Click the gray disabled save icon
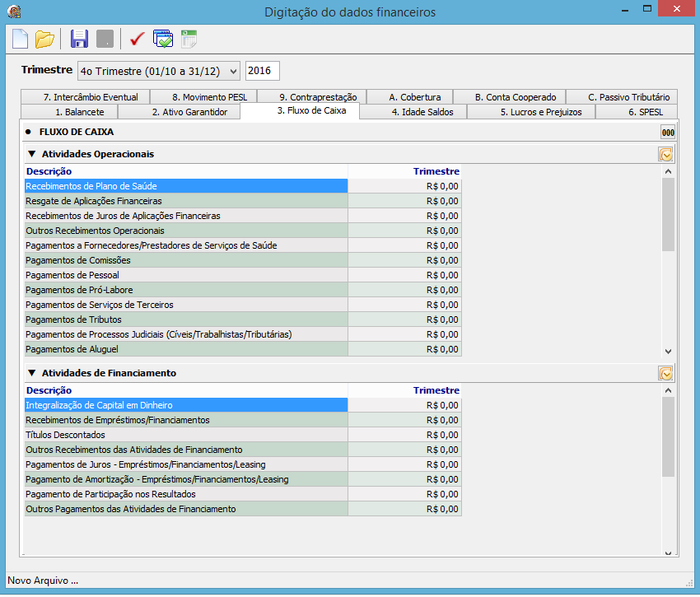This screenshot has height=597, width=700. pyautogui.click(x=105, y=39)
